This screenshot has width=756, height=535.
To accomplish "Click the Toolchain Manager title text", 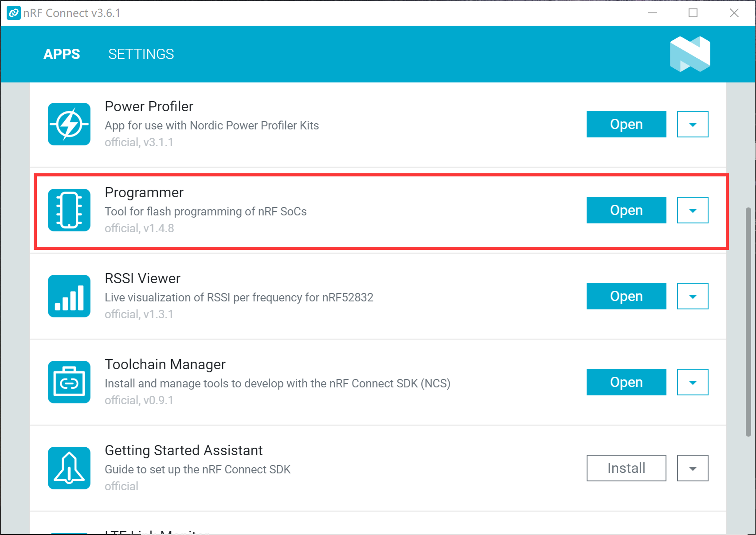I will [x=165, y=365].
